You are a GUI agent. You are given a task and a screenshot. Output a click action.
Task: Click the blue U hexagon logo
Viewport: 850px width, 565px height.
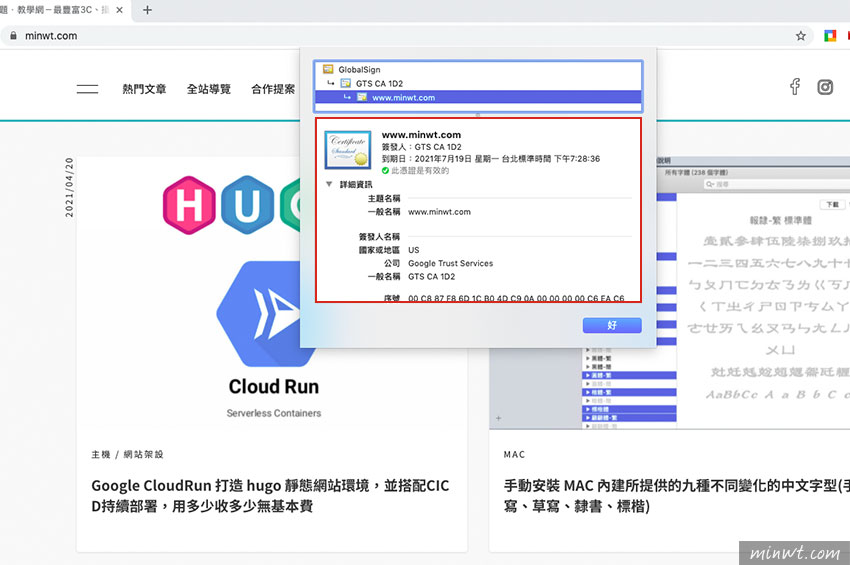click(247, 206)
